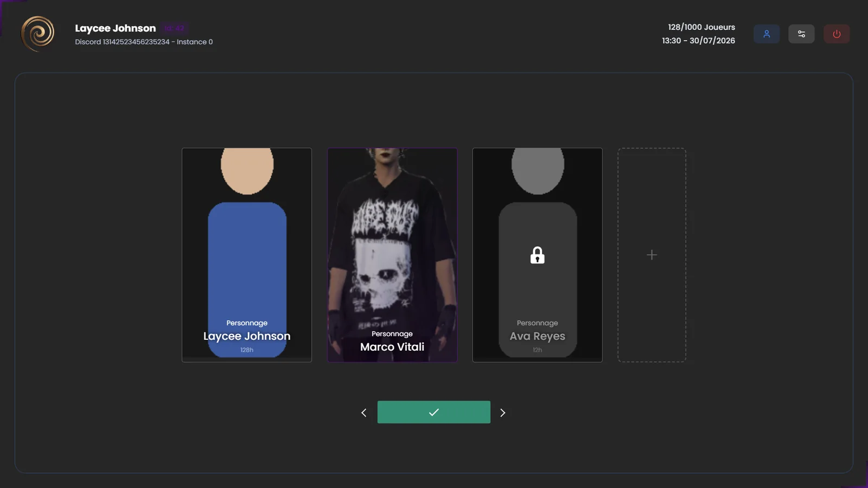Viewport: 868px width, 488px height.
Task: Open the user profile icon button
Action: pyautogui.click(x=766, y=34)
